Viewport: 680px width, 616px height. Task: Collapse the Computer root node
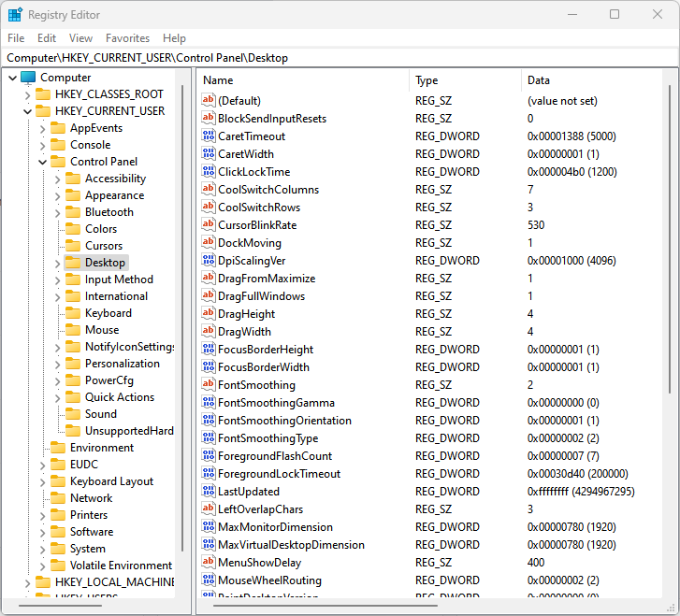[12, 78]
